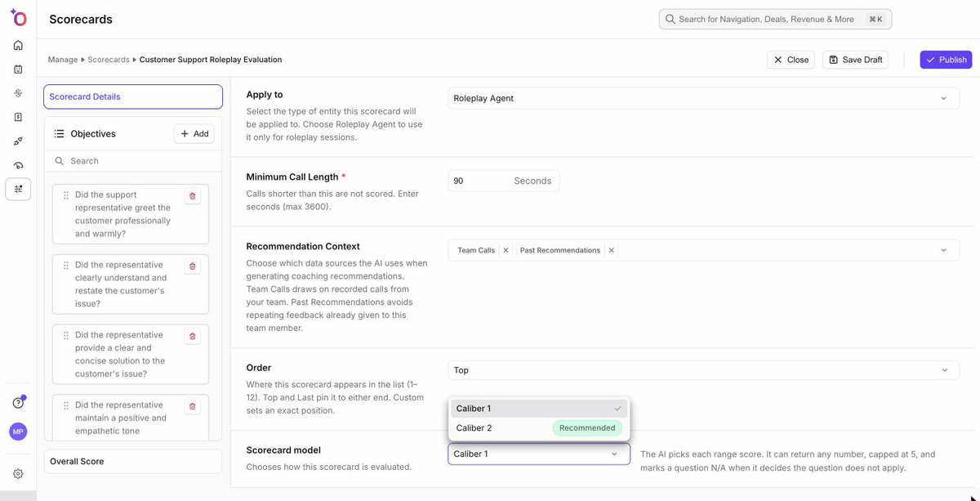Open the settings gear icon
This screenshot has height=501, width=980.
pos(18,473)
